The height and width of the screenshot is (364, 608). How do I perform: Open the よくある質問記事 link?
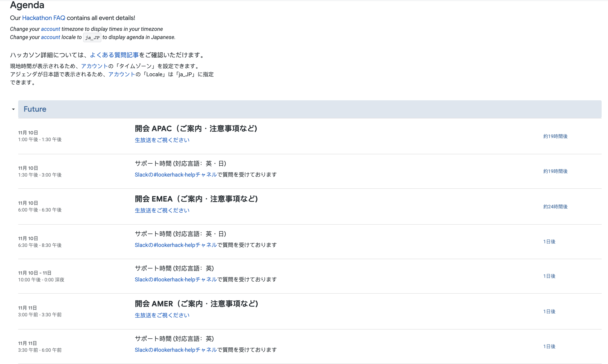pyautogui.click(x=114, y=55)
